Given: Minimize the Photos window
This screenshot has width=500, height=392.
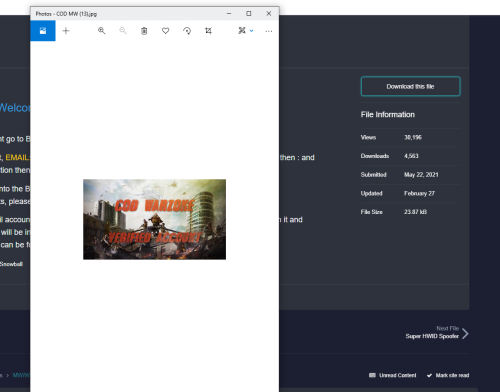Looking at the screenshot, I should (229, 13).
